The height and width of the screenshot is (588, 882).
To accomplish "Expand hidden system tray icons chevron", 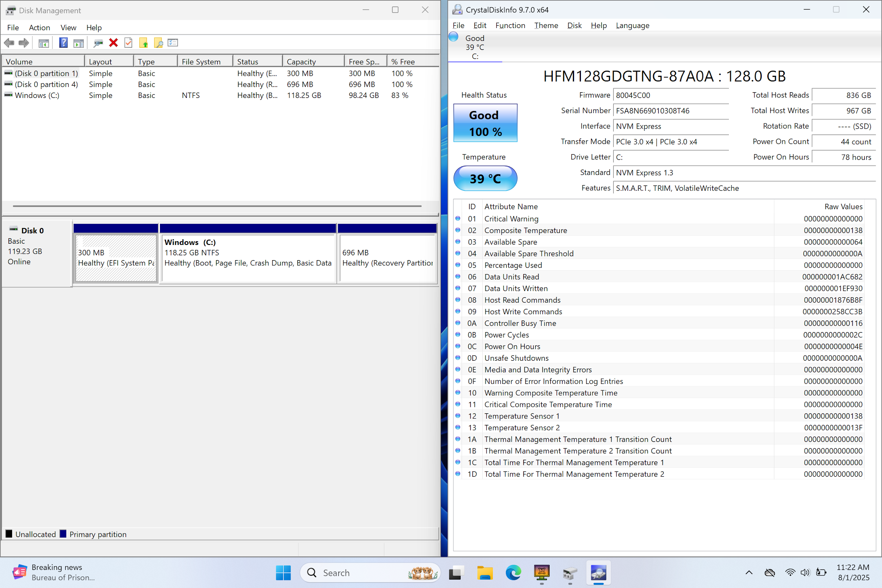I will (x=748, y=573).
